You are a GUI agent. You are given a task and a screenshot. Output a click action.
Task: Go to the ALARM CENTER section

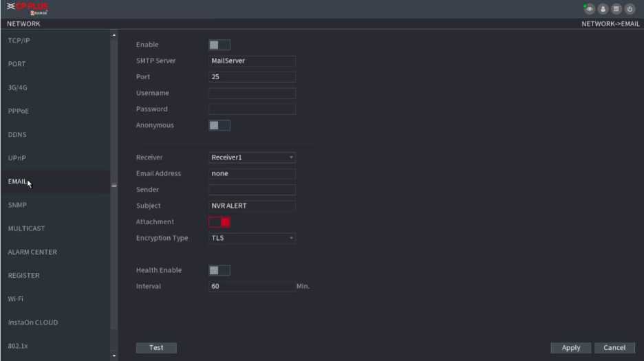click(32, 252)
